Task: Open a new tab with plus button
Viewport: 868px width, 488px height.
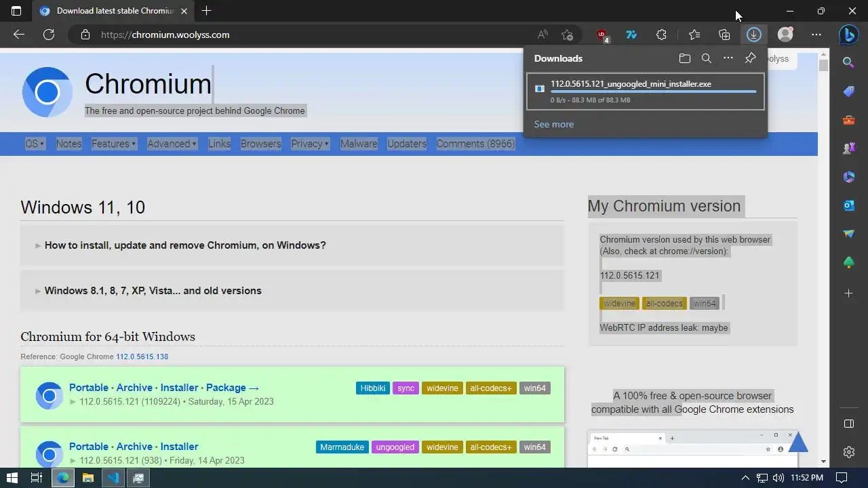Action: (x=207, y=11)
